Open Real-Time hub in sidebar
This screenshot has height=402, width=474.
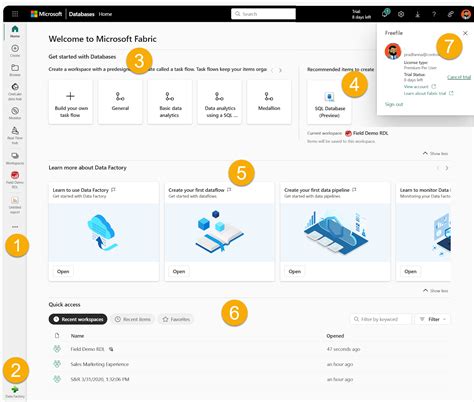(x=15, y=135)
